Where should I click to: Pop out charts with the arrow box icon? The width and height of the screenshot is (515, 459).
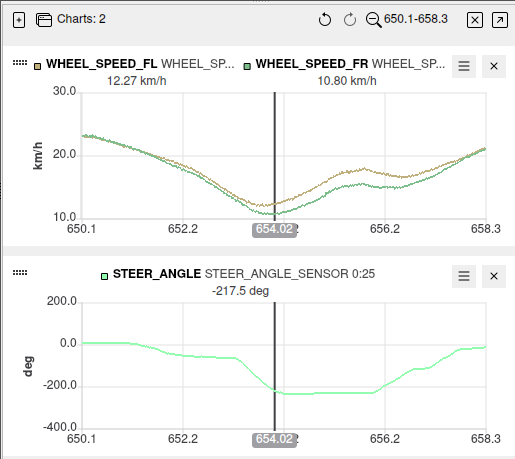click(500, 20)
